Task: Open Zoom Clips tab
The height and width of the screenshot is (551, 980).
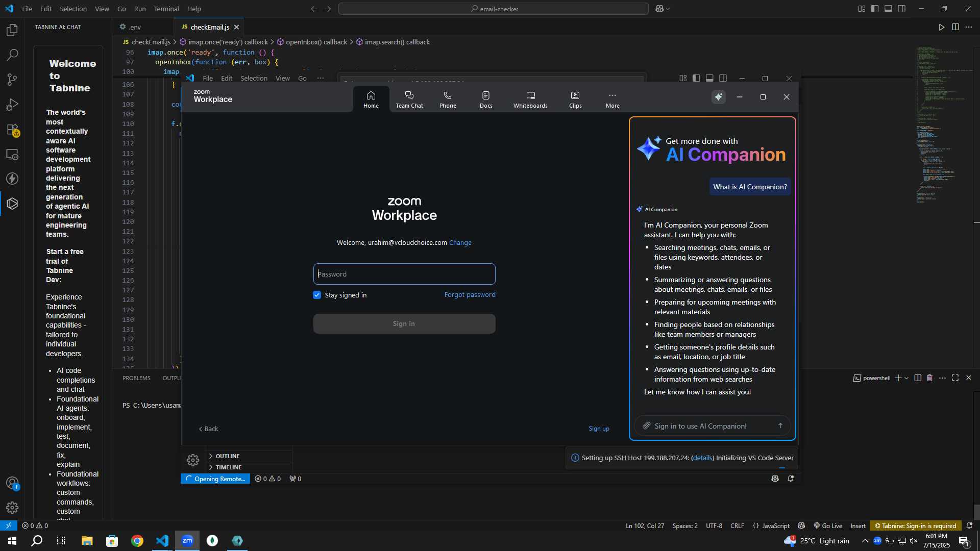Action: 575,99
